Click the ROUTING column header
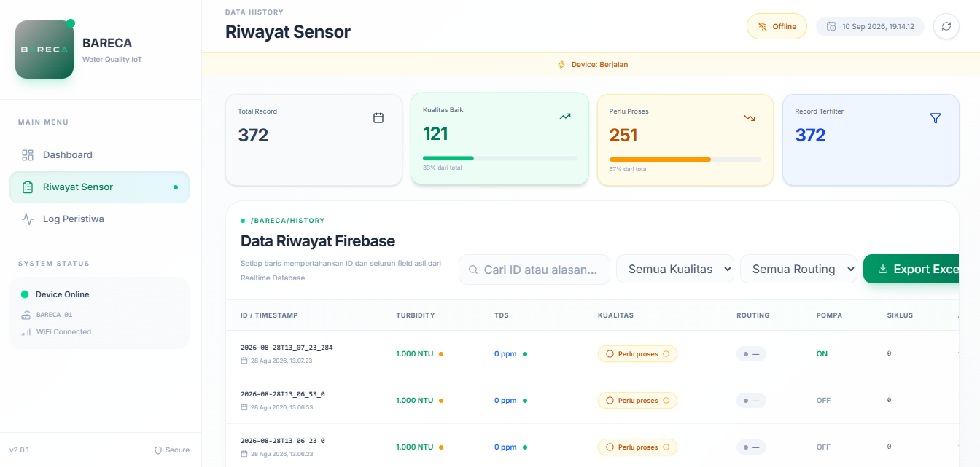980x467 pixels. 752,315
